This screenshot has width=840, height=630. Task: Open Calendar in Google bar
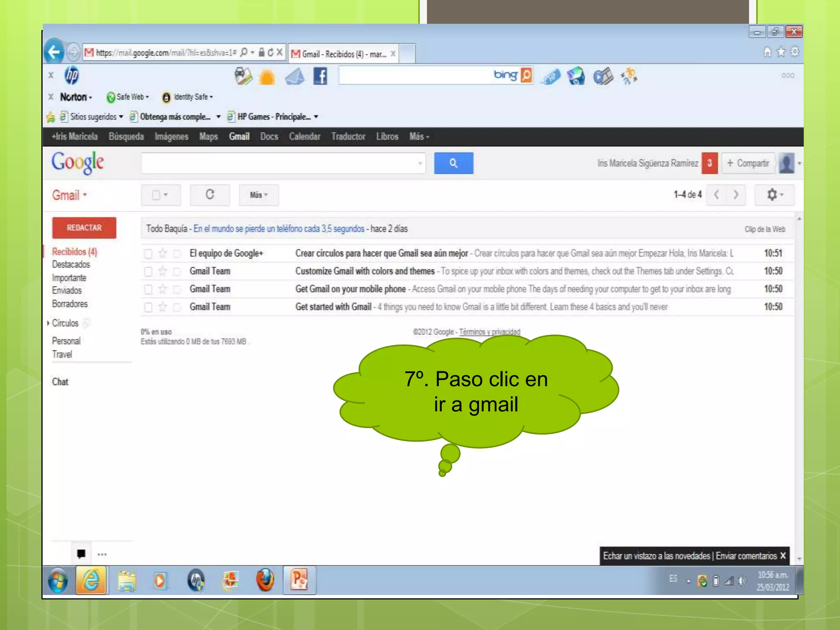(304, 137)
